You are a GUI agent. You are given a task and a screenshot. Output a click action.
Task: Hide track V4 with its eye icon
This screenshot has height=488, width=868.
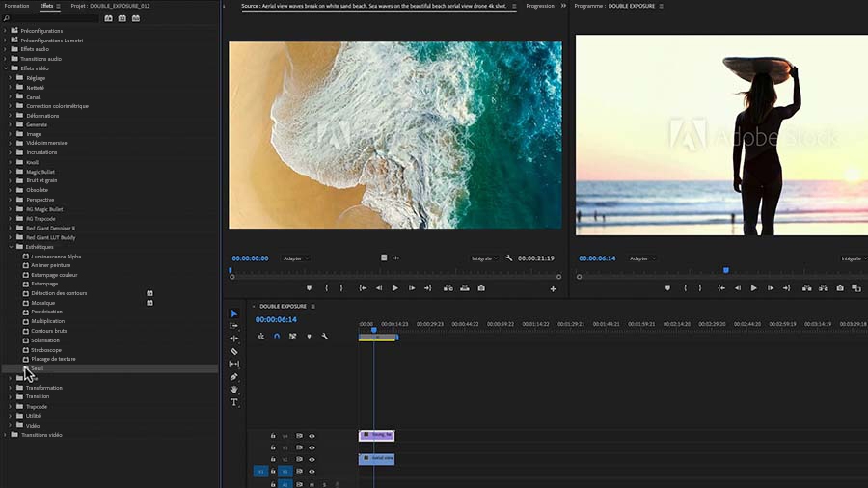(x=312, y=436)
